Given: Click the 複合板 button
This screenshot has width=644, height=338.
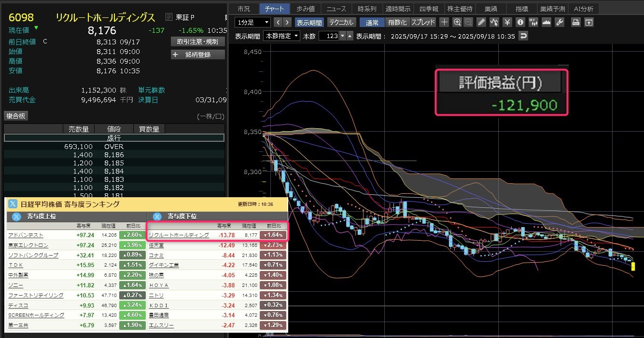Looking at the screenshot, I should (x=16, y=116).
